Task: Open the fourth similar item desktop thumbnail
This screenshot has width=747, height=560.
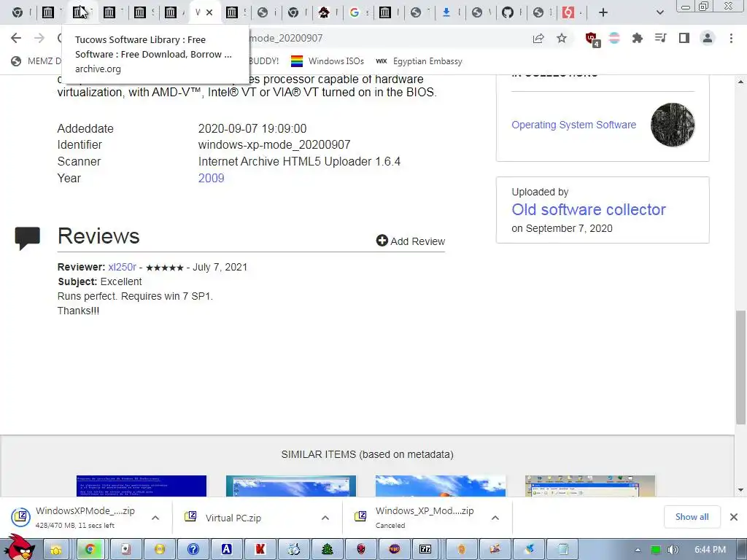Action: point(589,486)
